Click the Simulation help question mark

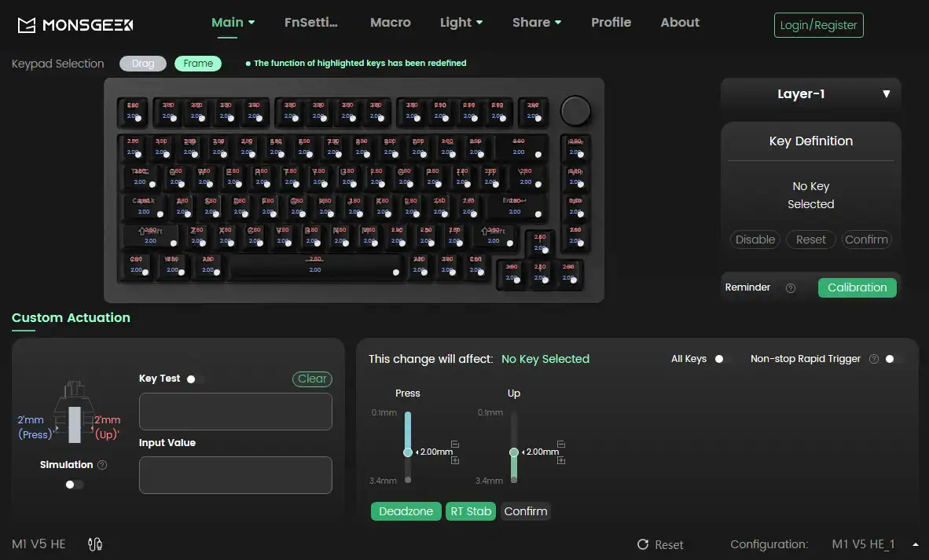tap(102, 465)
